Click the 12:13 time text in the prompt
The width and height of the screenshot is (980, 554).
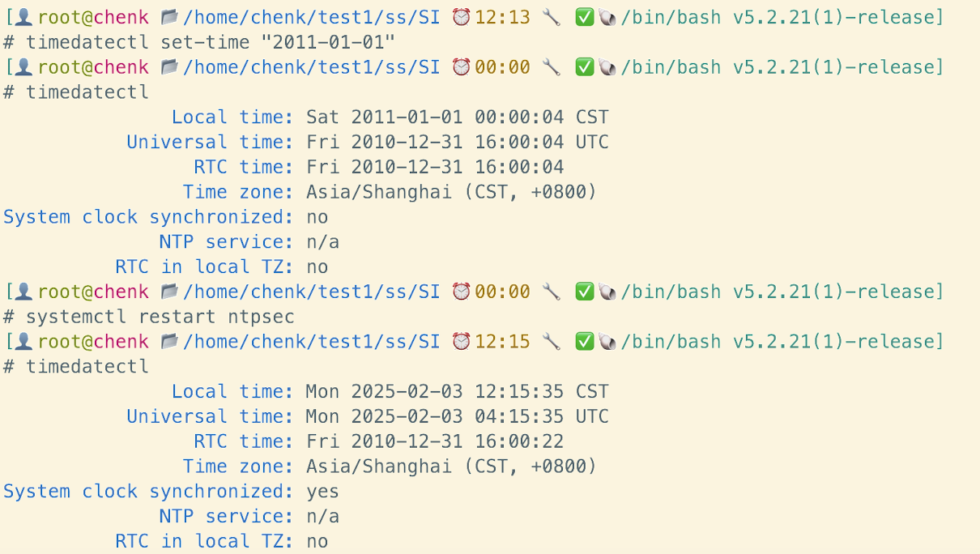click(x=502, y=17)
